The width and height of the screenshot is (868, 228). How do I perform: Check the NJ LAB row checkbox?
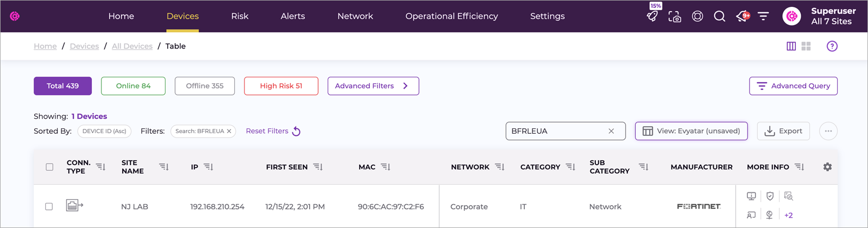pyautogui.click(x=49, y=206)
